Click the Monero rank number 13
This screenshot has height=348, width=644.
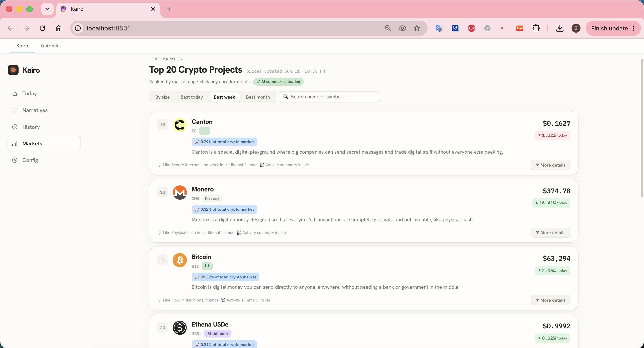coord(163,192)
